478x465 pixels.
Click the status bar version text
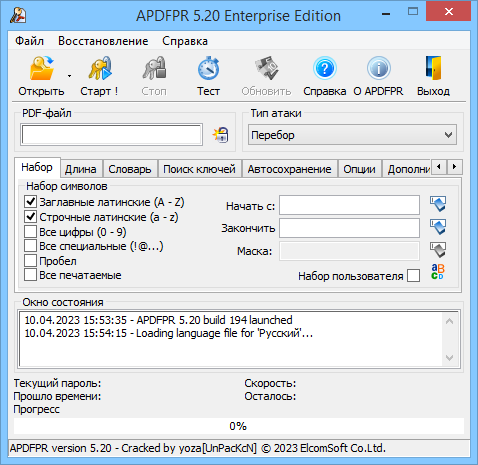tap(198, 448)
